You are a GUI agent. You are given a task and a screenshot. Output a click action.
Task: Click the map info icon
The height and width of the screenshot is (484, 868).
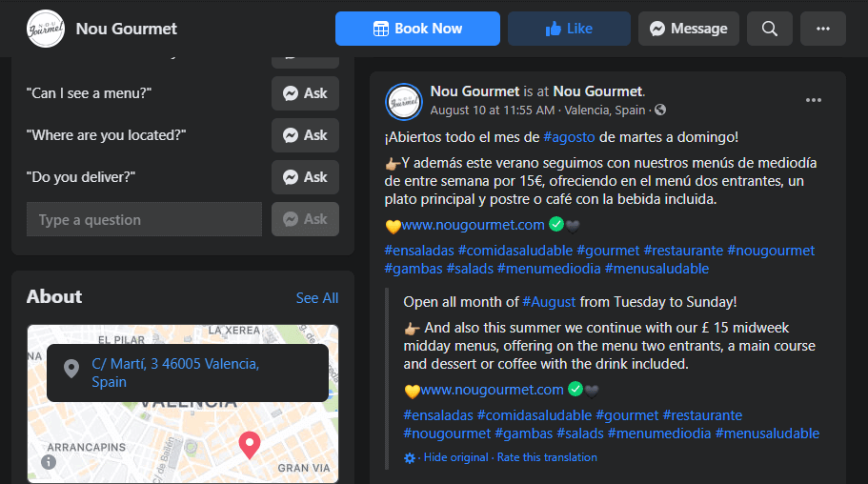tap(49, 462)
